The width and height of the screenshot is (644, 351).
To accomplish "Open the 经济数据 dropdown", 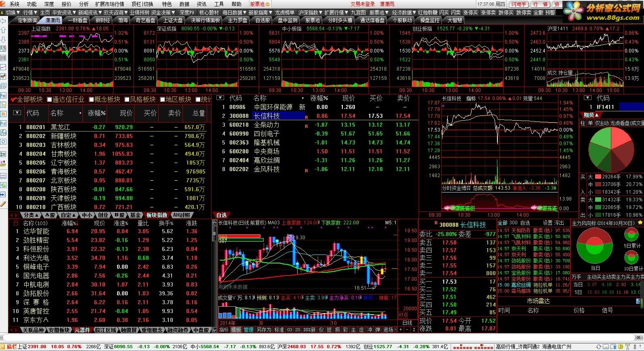I will (x=404, y=13).
